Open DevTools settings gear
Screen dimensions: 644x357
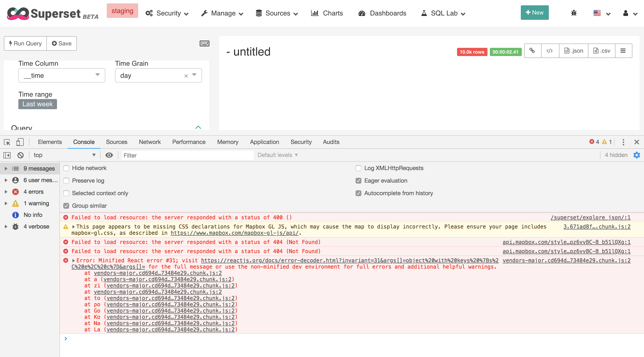point(637,155)
